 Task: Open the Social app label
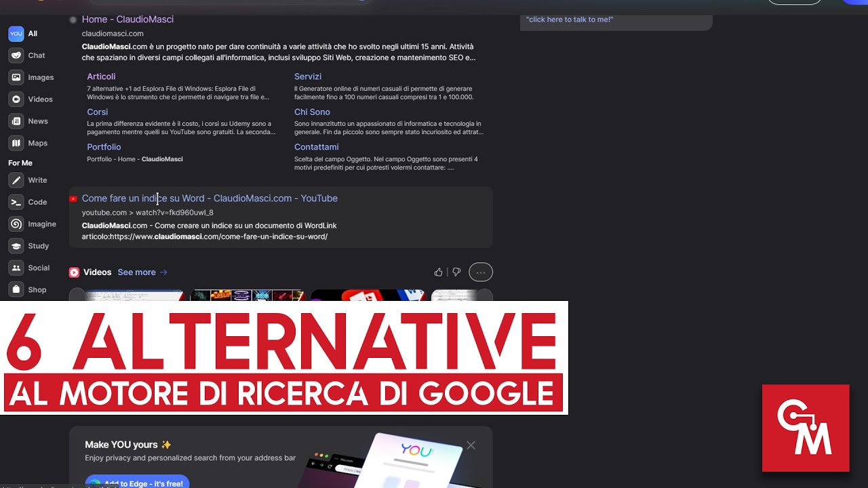pyautogui.click(x=39, y=268)
